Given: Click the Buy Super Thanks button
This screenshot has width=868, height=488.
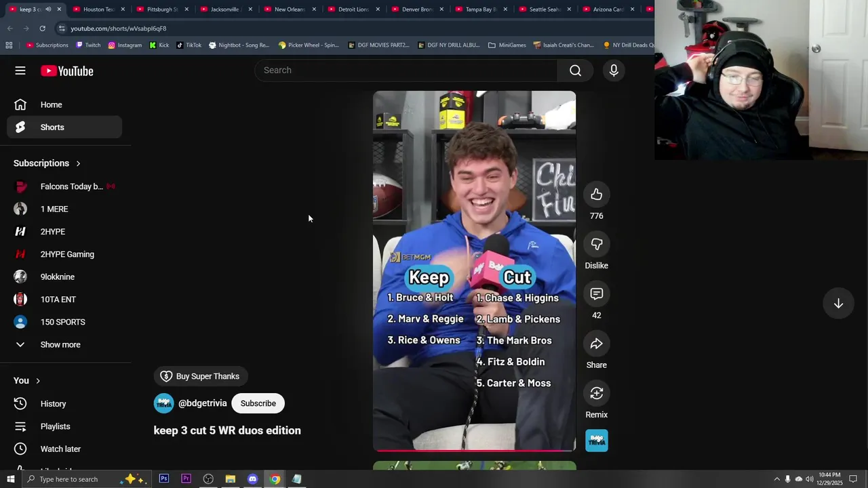Looking at the screenshot, I should point(201,376).
